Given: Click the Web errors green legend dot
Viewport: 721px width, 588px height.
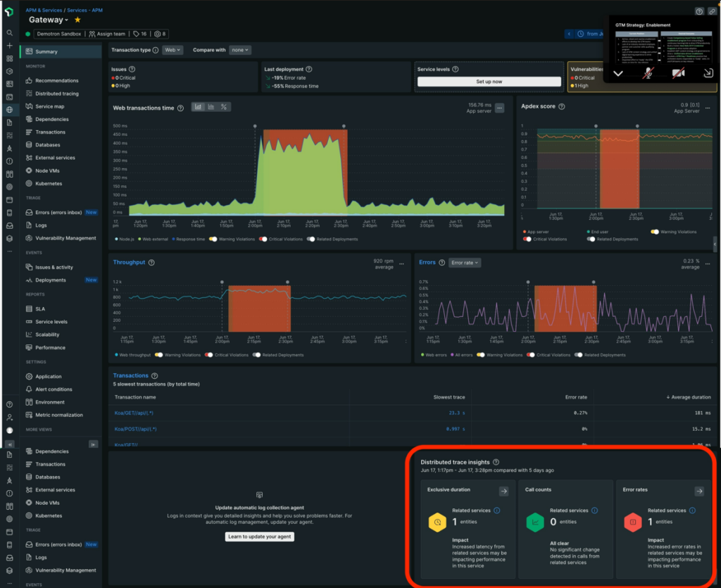Looking at the screenshot, I should [424, 355].
